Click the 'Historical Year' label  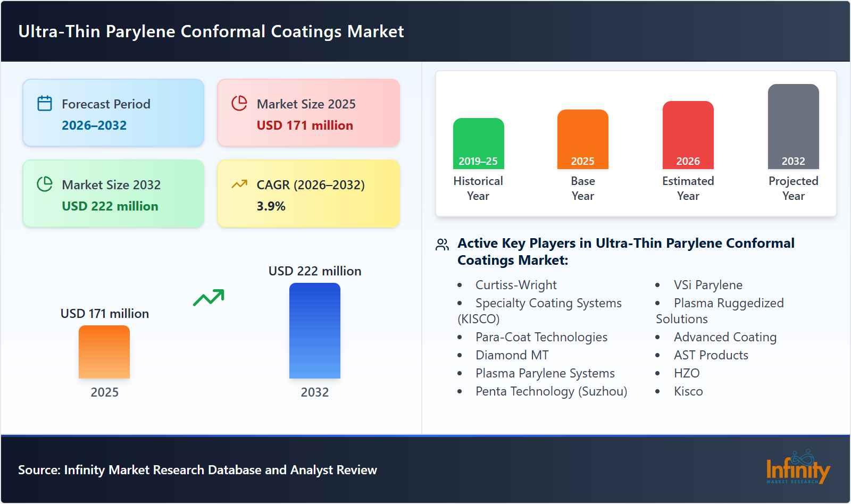click(478, 188)
